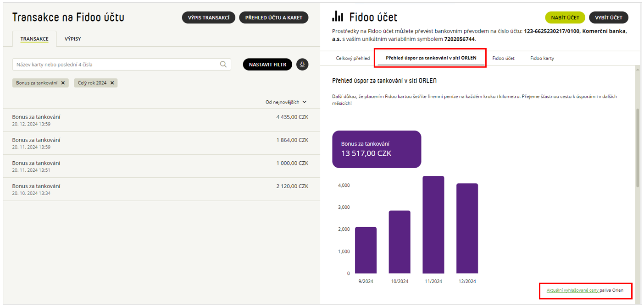Viewport: 644px width, 306px height.
Task: Remove the Celý rok 2024 filter chip
Action: [112, 83]
